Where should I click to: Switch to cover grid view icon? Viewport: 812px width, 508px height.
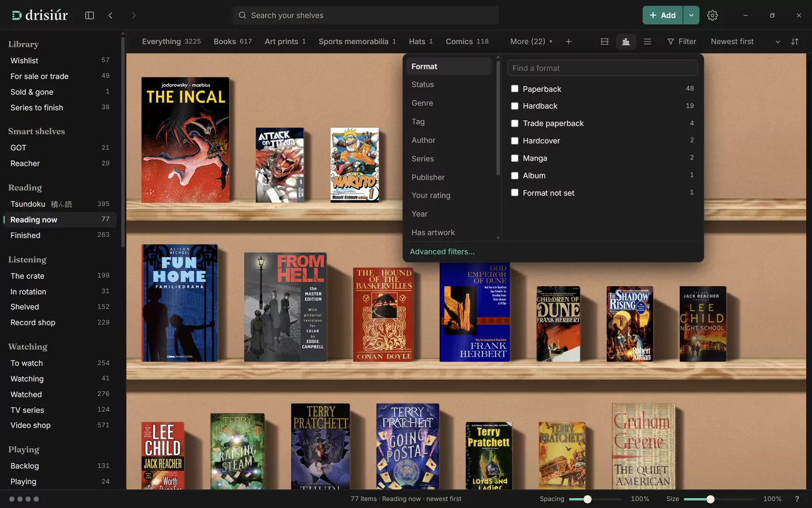pyautogui.click(x=604, y=42)
